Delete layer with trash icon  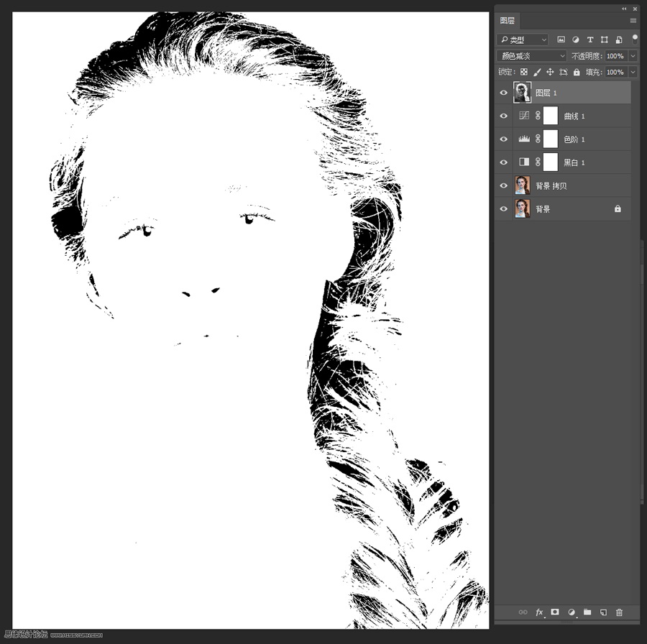pos(620,612)
